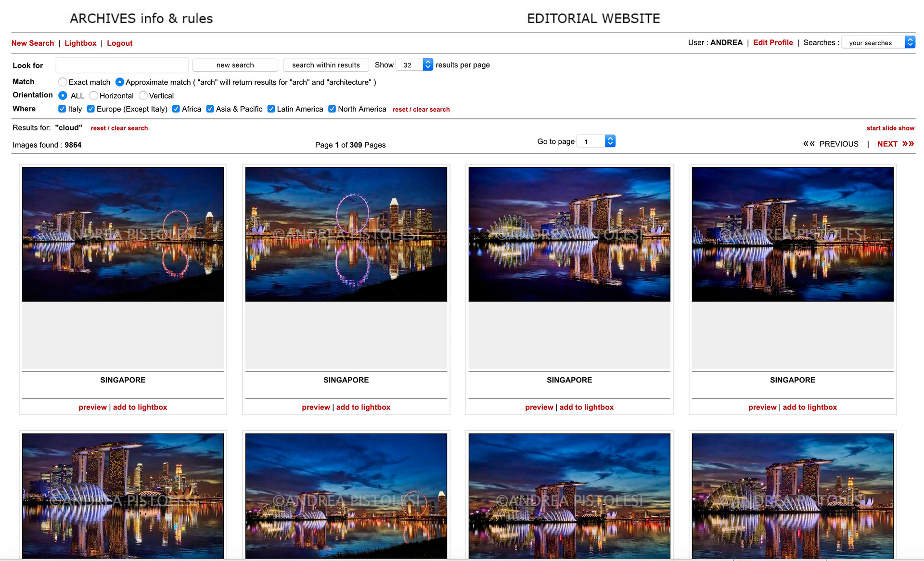924x561 pixels.
Task: Click 'preview' under third Singapore image
Action: click(x=539, y=407)
